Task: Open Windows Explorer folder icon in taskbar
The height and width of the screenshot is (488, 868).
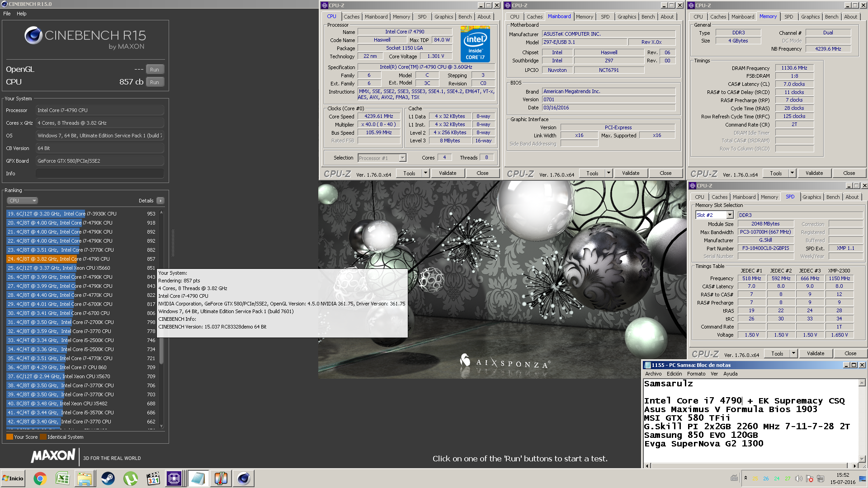Action: click(x=85, y=479)
